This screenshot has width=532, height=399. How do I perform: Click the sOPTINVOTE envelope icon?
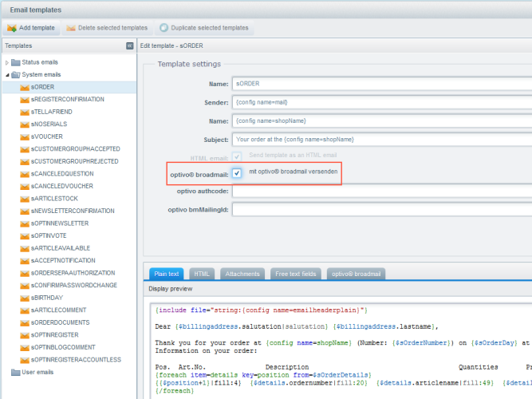25,236
